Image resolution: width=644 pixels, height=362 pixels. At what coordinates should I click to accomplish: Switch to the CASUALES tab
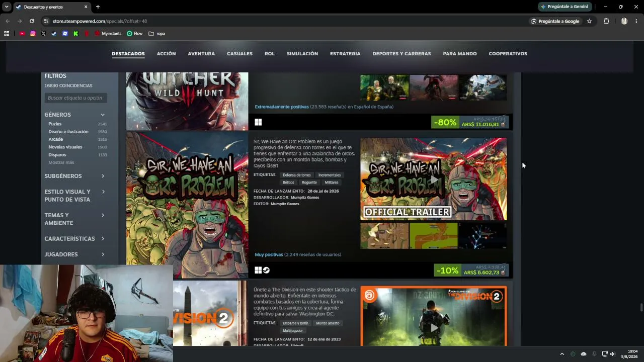(239, 54)
